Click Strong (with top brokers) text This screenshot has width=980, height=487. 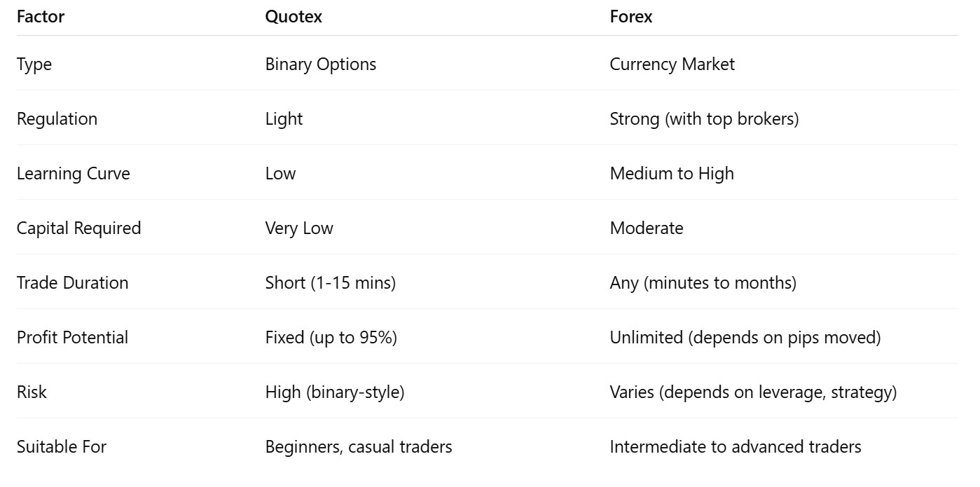[x=705, y=119]
